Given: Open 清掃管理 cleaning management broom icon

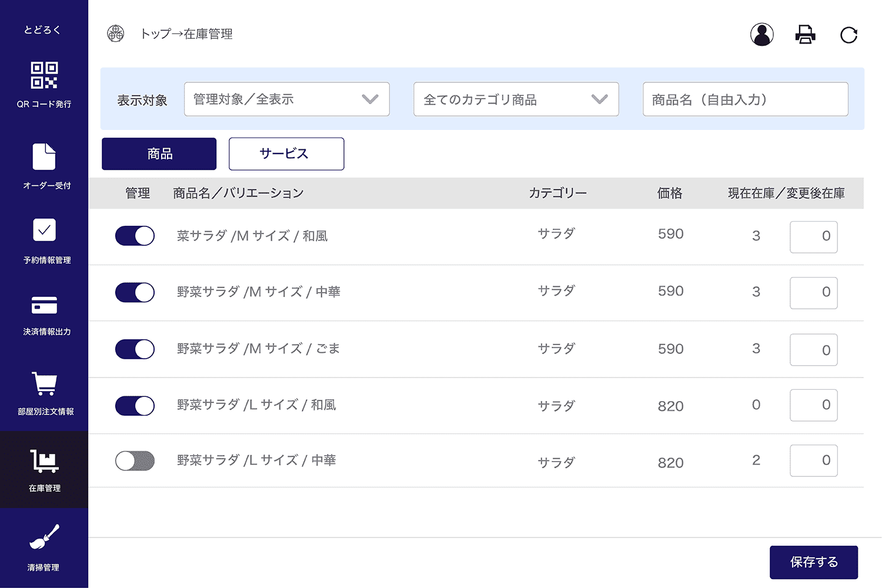Looking at the screenshot, I should pos(44,537).
